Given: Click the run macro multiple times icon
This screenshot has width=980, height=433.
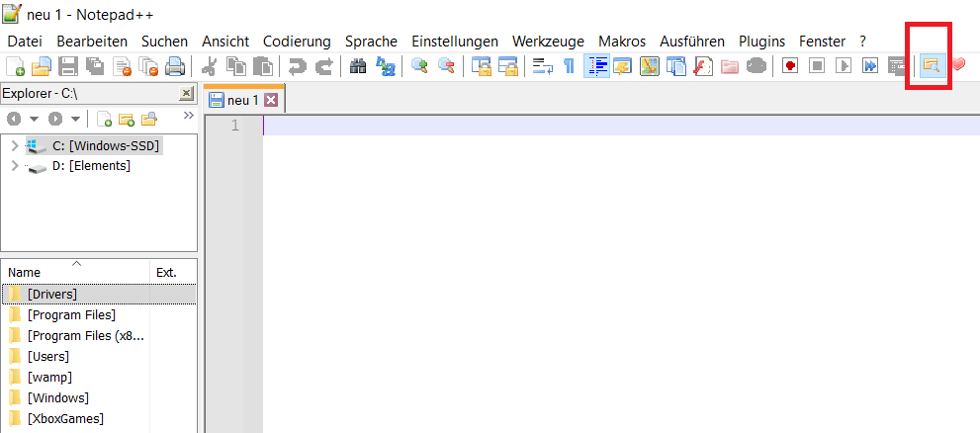Looking at the screenshot, I should pos(870,65).
